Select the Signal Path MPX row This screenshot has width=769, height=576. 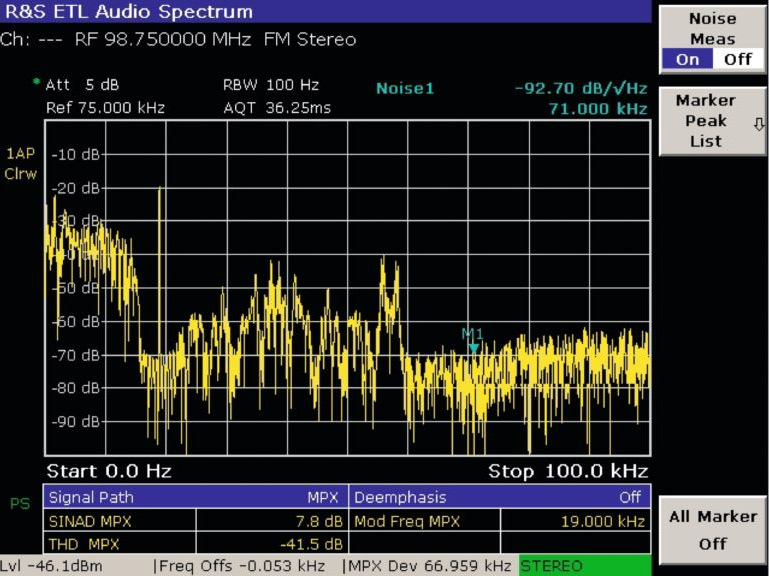tap(196, 497)
